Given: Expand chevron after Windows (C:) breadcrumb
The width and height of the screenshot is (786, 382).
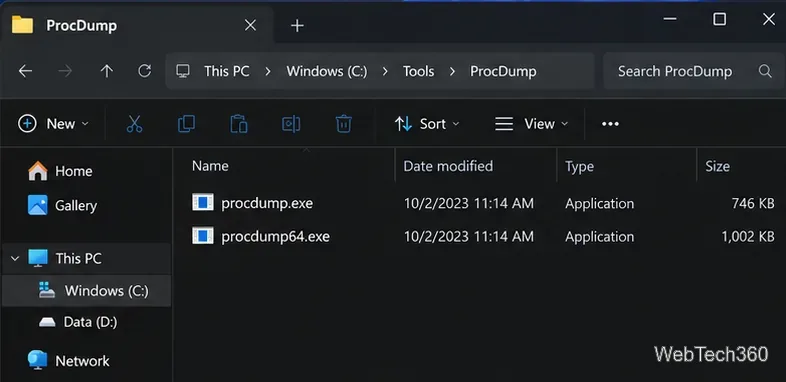Looking at the screenshot, I should coord(385,72).
